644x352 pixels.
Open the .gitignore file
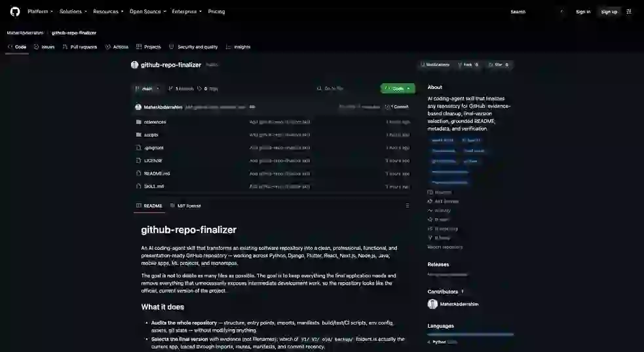153,148
